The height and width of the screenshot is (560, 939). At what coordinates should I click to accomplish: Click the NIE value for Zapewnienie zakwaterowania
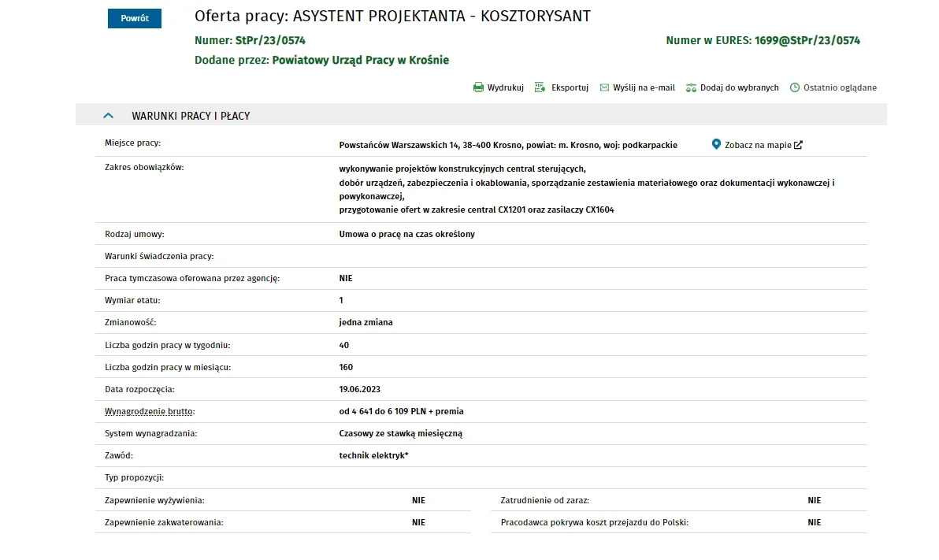pos(418,523)
